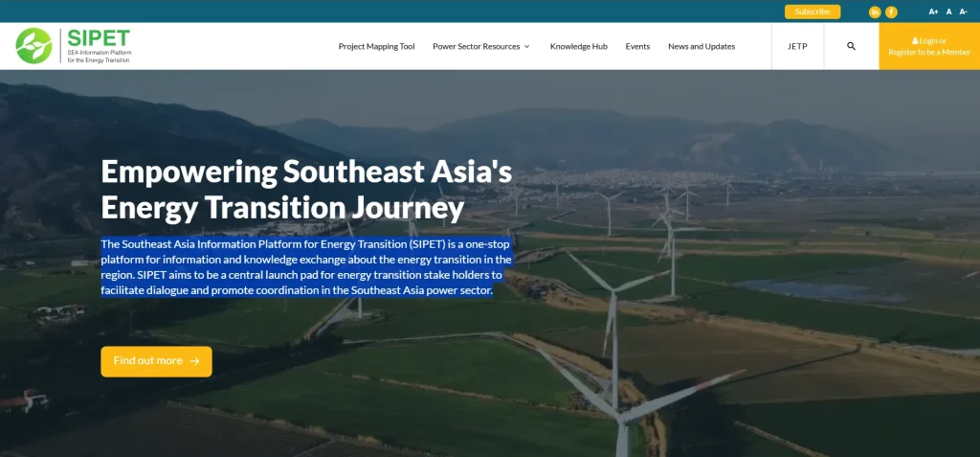This screenshot has height=457, width=980.
Task: Go to Project Mapping Tool
Action: tap(376, 46)
